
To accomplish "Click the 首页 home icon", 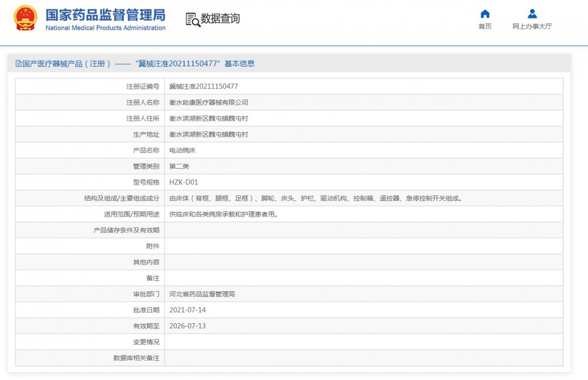I will tap(485, 14).
